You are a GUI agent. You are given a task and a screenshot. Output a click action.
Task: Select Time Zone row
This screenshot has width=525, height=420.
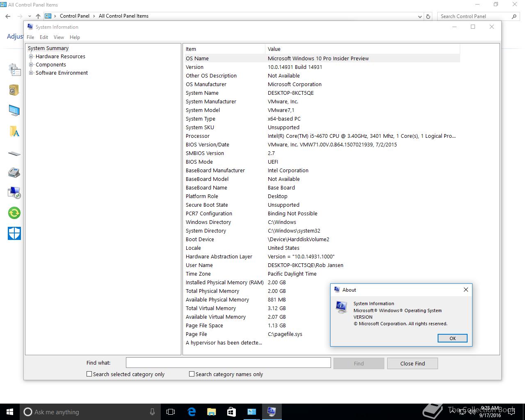322,274
